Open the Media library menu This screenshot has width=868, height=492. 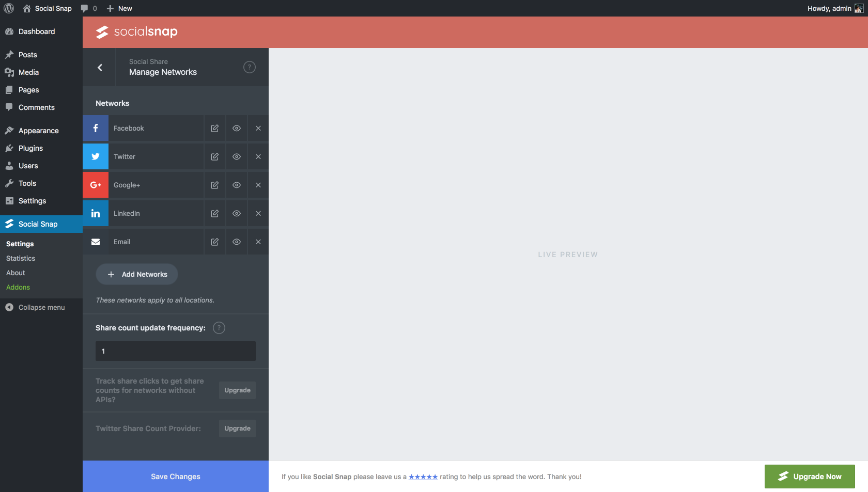41,72
